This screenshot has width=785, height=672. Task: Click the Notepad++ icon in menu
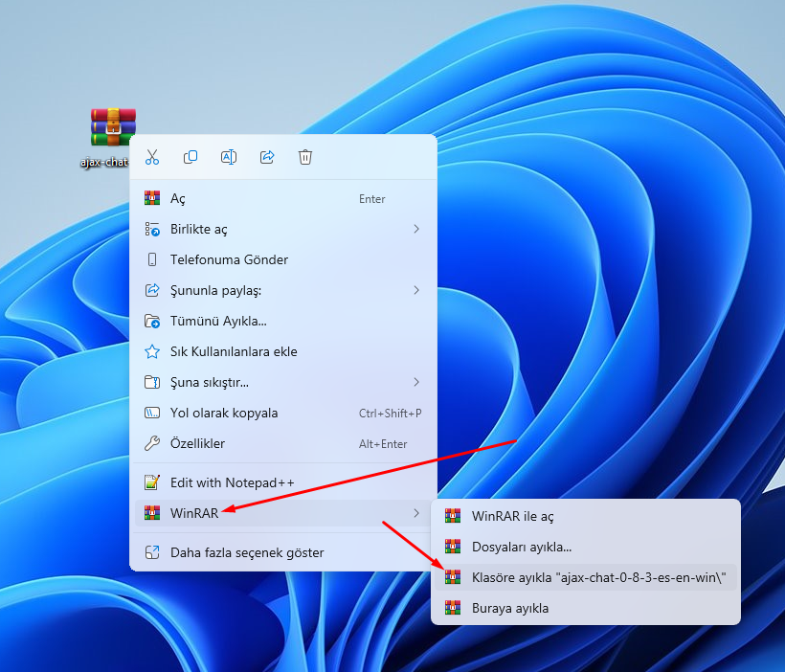coord(152,482)
